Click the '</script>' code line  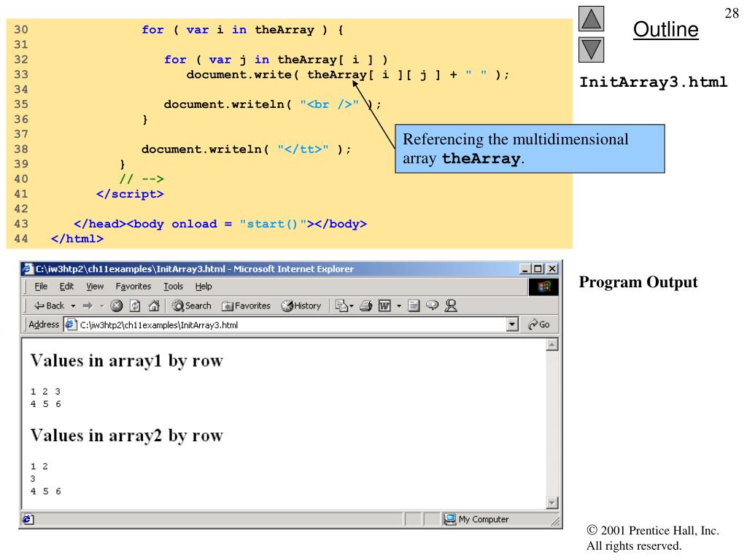[130, 194]
